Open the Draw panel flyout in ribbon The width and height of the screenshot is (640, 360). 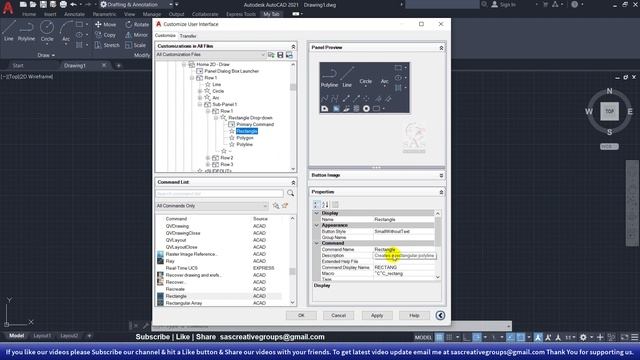[46, 55]
